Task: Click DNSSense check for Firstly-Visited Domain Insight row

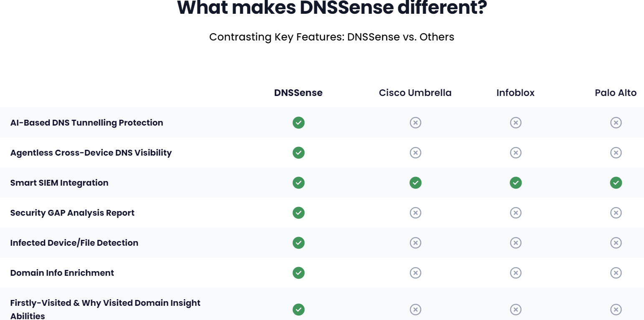Action: pyautogui.click(x=299, y=310)
